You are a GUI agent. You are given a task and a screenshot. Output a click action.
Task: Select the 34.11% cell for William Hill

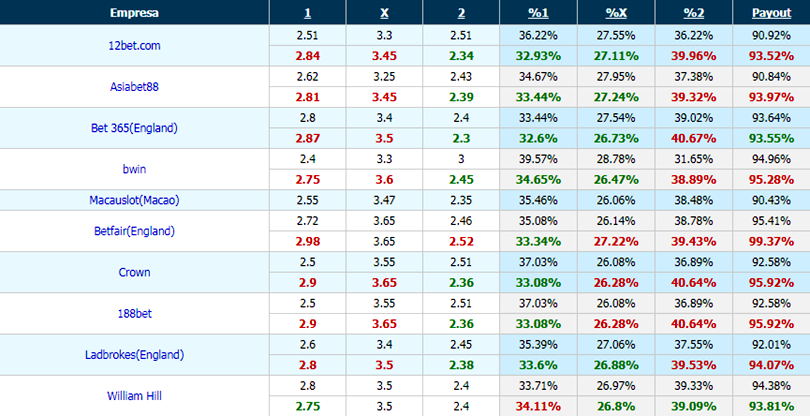click(x=538, y=406)
